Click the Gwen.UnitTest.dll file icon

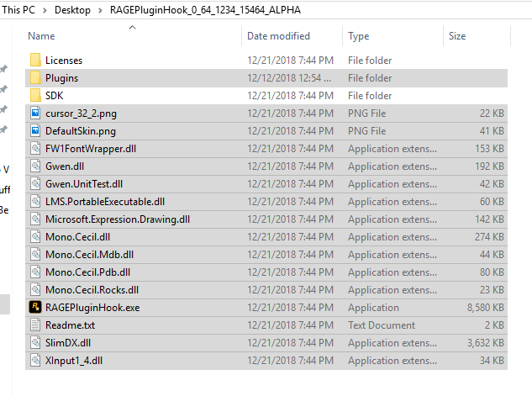coord(35,183)
